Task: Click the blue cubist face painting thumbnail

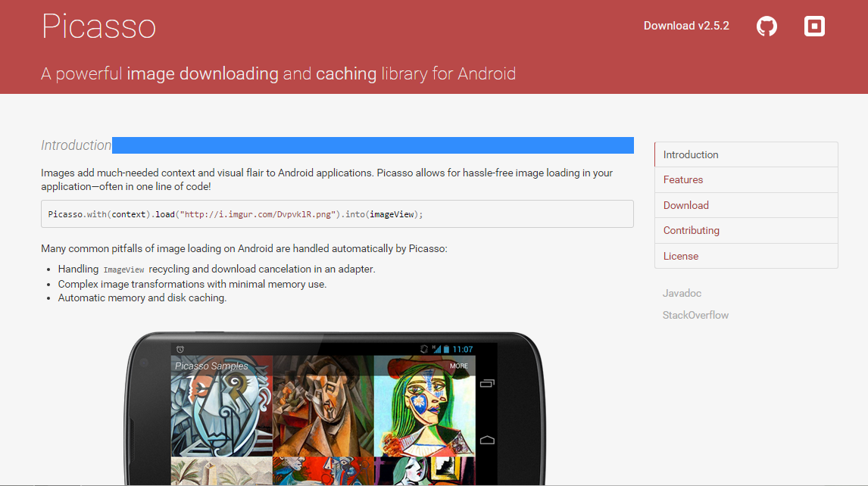Action: point(221,406)
